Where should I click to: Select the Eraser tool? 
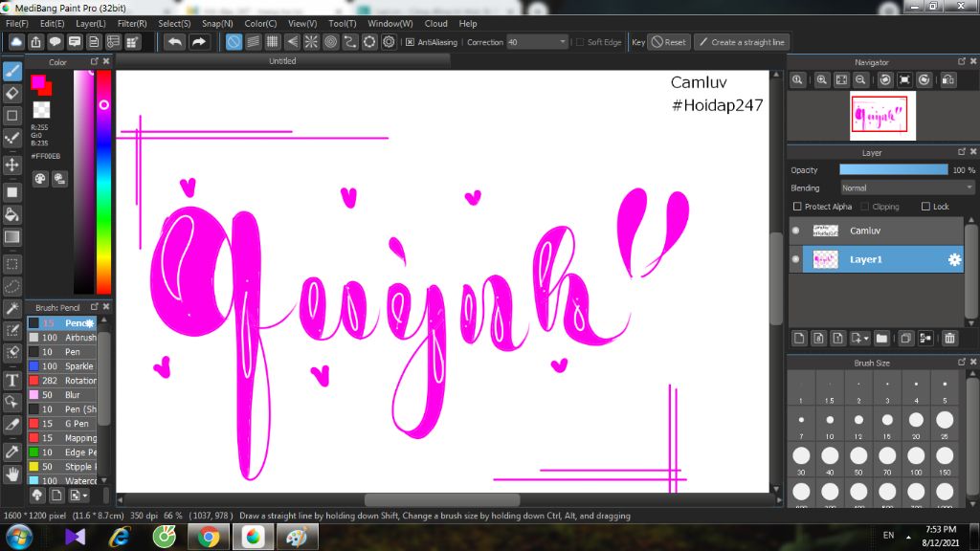pos(12,94)
